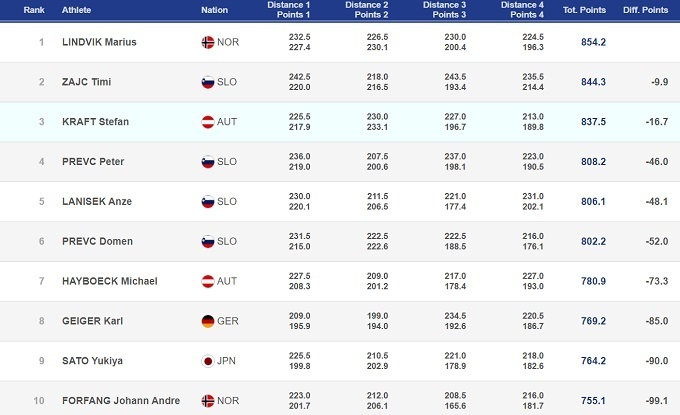Click Slovenia flag in PREVC Domen row
The width and height of the screenshot is (680, 415).
[208, 242]
